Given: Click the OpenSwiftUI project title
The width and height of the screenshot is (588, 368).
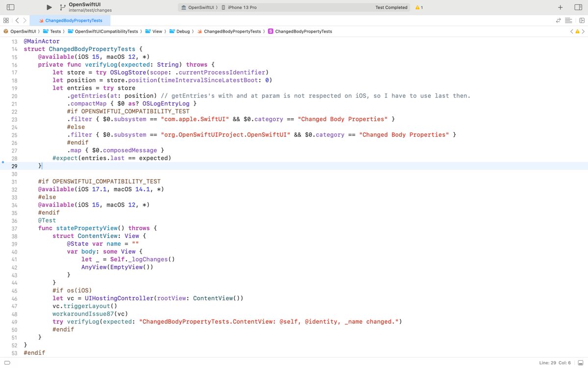Looking at the screenshot, I should (85, 4).
